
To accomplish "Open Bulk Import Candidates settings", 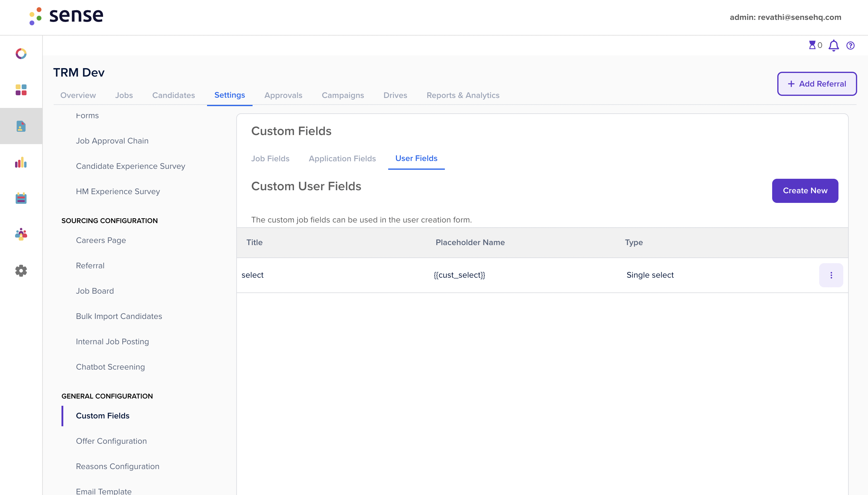I will coord(119,316).
